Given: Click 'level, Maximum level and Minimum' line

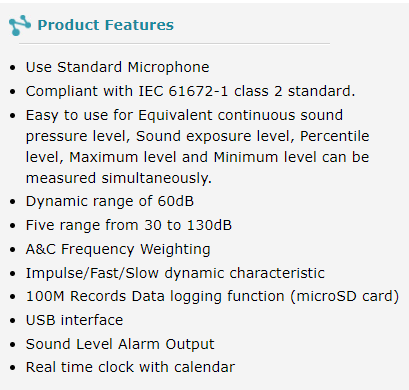Looking at the screenshot, I should [x=198, y=157].
